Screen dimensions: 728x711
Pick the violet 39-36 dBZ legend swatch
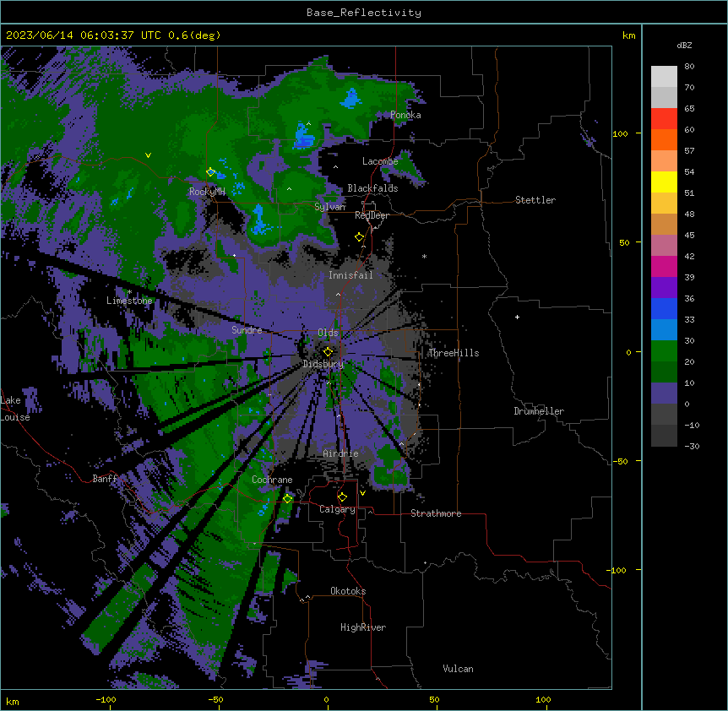click(x=664, y=288)
